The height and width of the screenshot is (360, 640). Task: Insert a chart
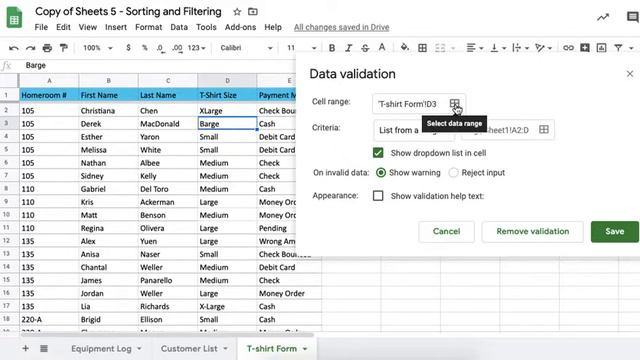pos(601,48)
